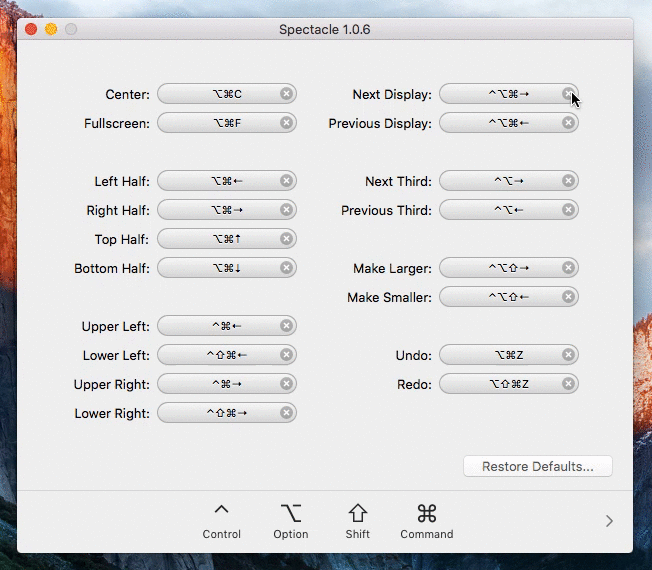Clear the Bottom Half shortcut
The height and width of the screenshot is (570, 652).
point(286,268)
